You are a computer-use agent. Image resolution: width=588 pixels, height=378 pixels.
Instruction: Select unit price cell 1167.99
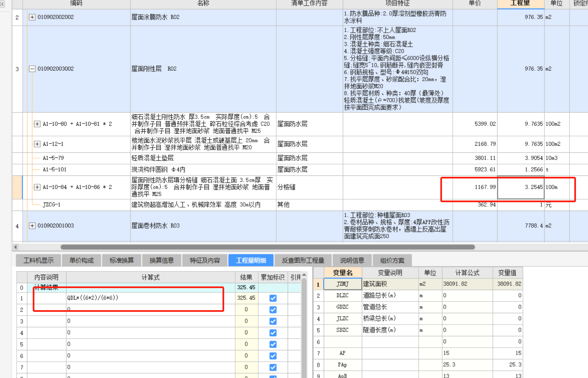(x=475, y=187)
